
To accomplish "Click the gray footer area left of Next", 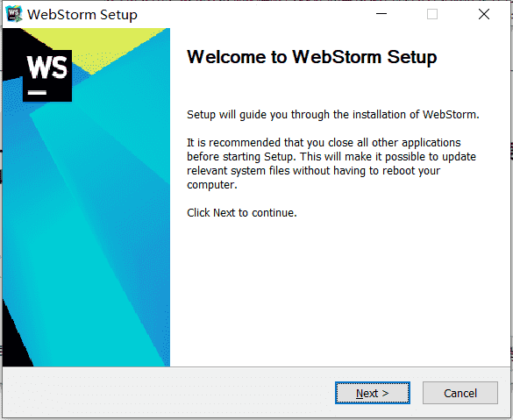I will 167,393.
